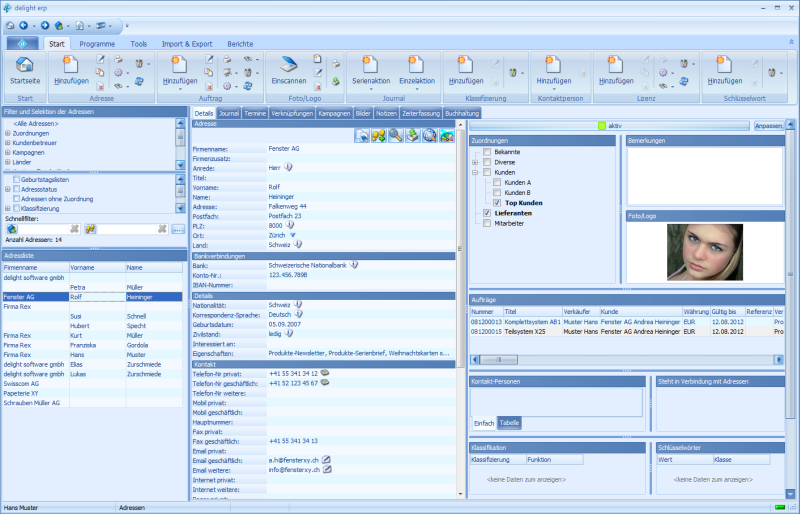This screenshot has height=514, width=800.
Task: Click Hinzufügen in the Klassifizierung group
Action: point(466,70)
